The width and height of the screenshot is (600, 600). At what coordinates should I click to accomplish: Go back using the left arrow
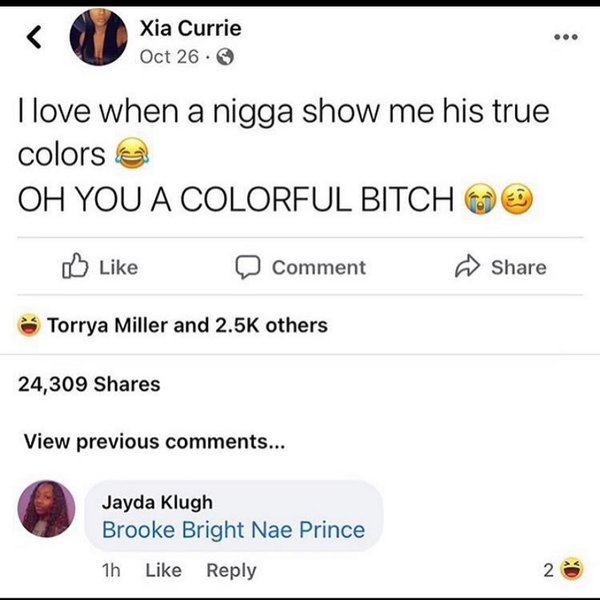pos(34,37)
